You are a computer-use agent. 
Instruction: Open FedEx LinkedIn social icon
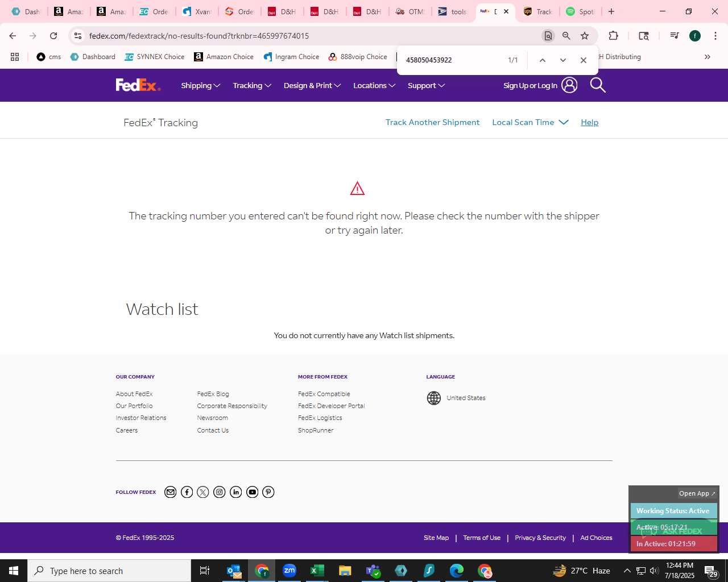coord(236,492)
